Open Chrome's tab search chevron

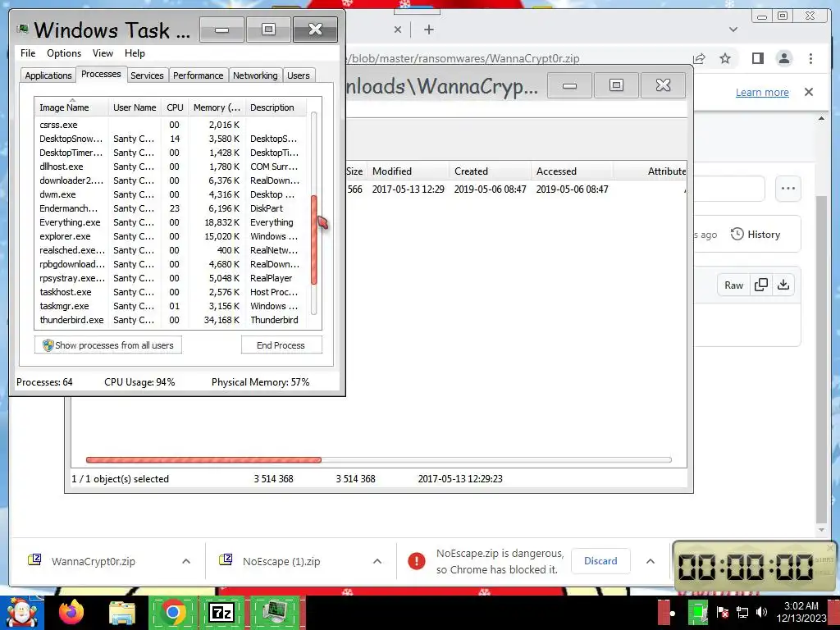pos(733,30)
